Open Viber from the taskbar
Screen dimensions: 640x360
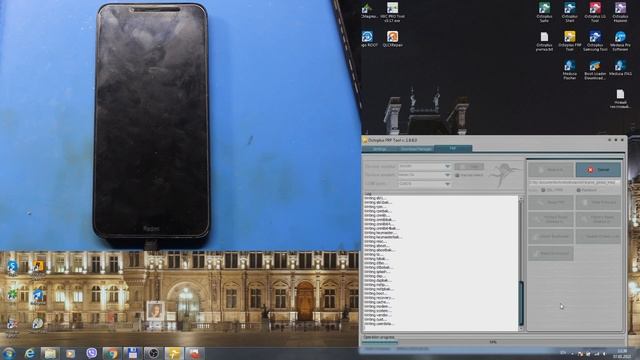91,353
